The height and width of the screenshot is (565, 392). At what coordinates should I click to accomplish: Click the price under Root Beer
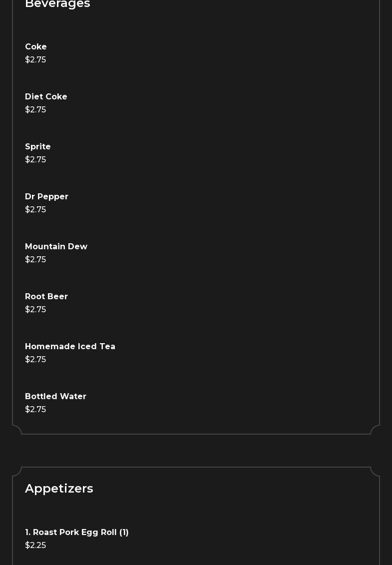35,310
